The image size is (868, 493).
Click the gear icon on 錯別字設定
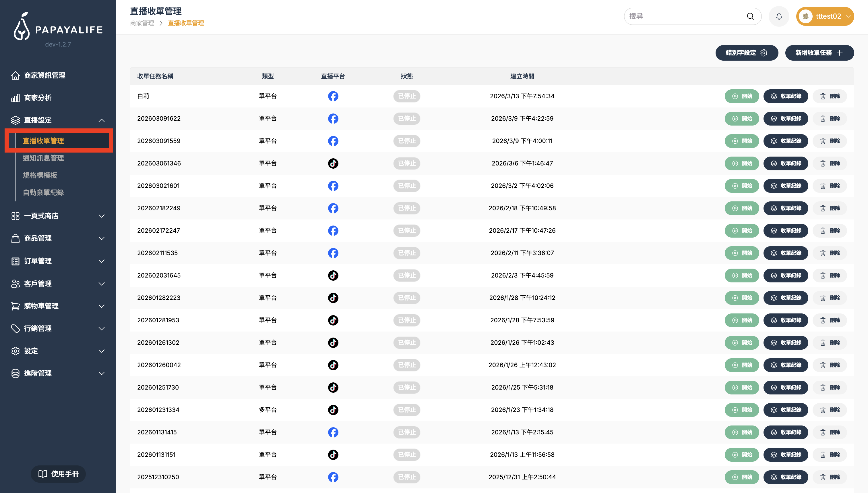764,53
